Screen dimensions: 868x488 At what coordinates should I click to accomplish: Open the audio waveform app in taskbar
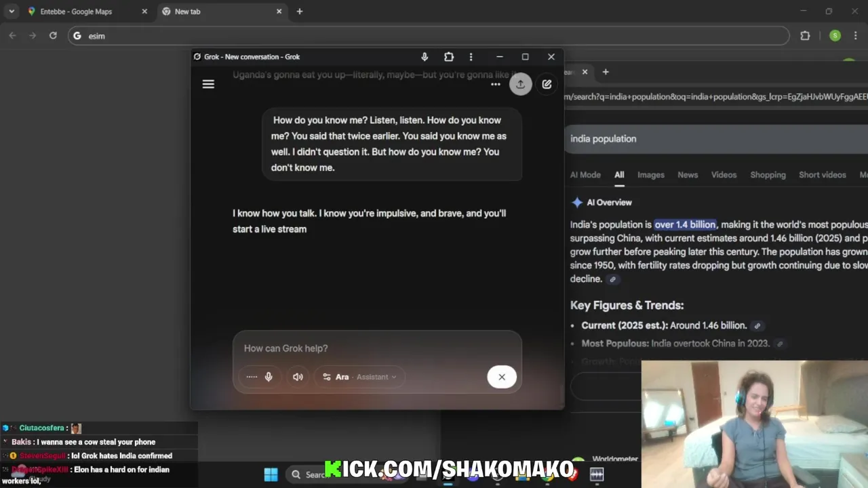(x=597, y=474)
